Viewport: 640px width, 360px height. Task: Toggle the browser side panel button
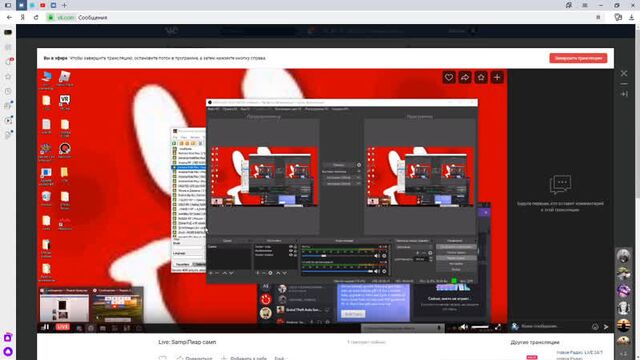pyautogui.click(x=8, y=5)
